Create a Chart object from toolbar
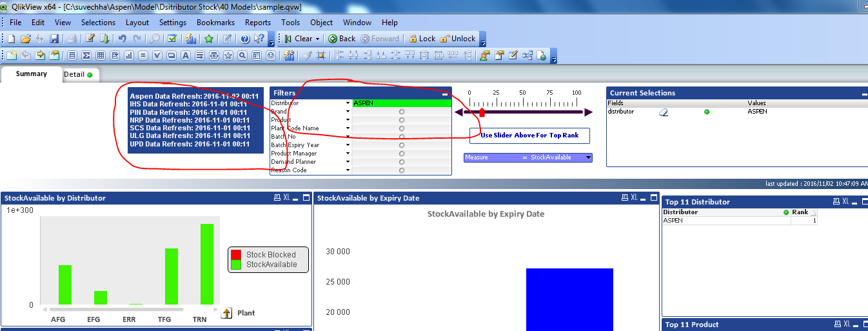868x331 pixels. (128, 55)
